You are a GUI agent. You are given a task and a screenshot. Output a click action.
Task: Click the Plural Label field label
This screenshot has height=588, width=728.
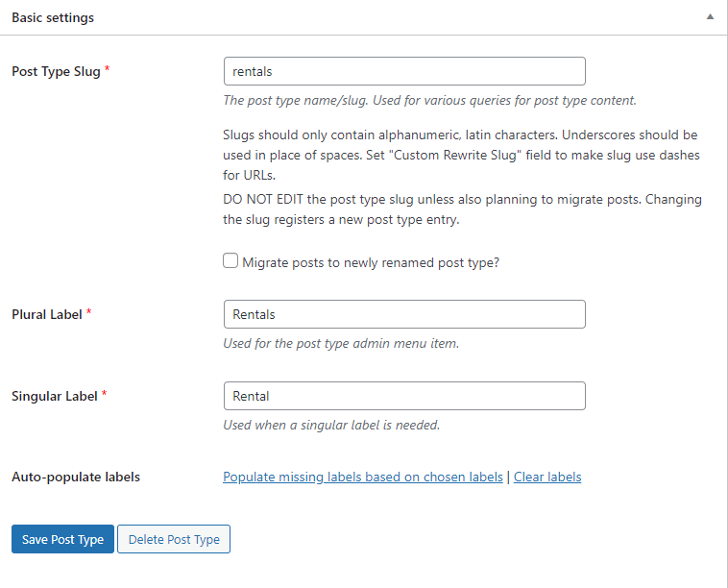pyautogui.click(x=47, y=314)
